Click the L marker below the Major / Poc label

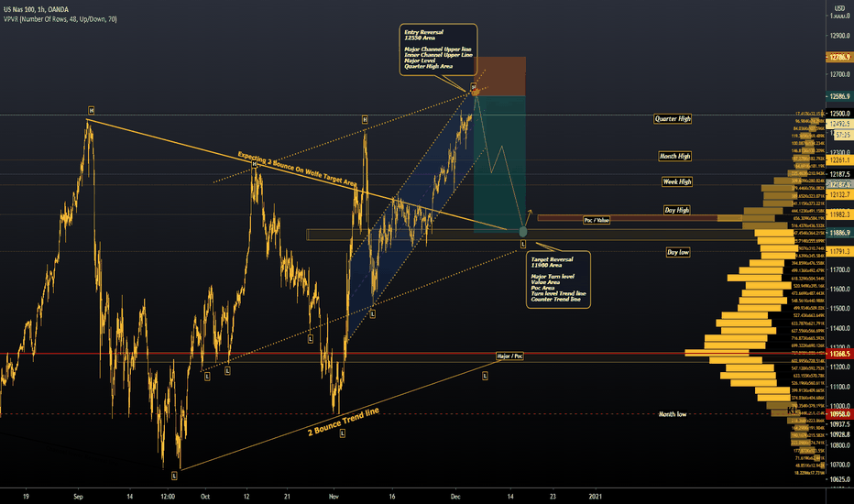pos(485,376)
